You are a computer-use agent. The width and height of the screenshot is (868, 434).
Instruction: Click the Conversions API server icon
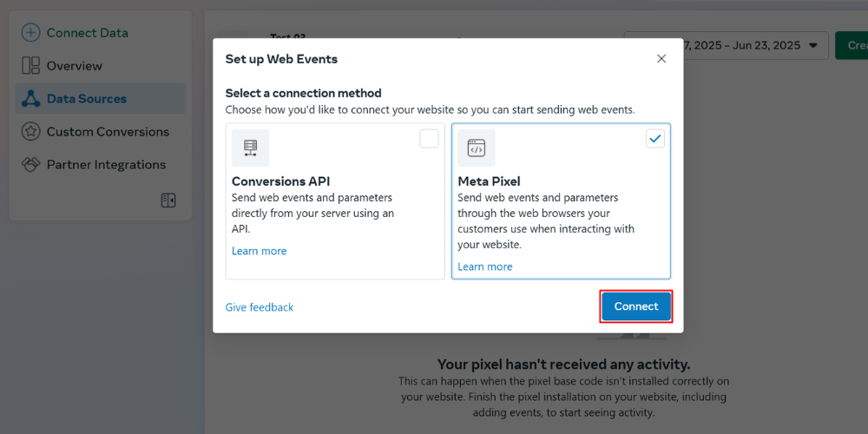tap(250, 148)
